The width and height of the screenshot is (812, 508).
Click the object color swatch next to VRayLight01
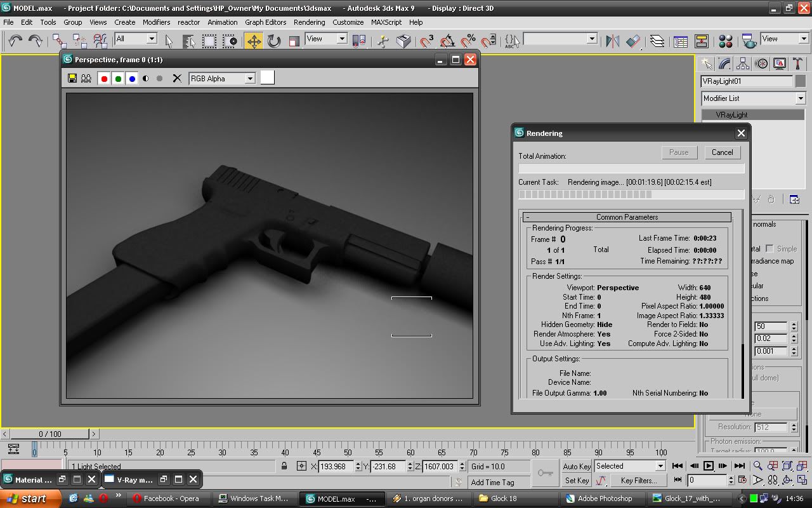click(801, 81)
